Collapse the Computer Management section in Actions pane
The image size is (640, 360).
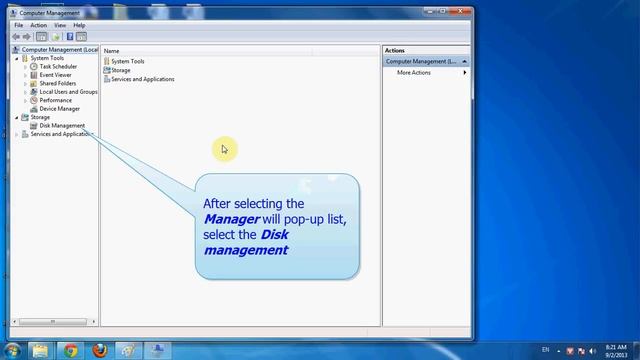(464, 61)
